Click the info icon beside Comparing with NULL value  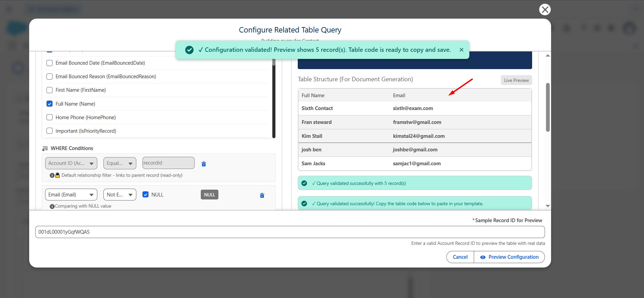[x=52, y=207]
